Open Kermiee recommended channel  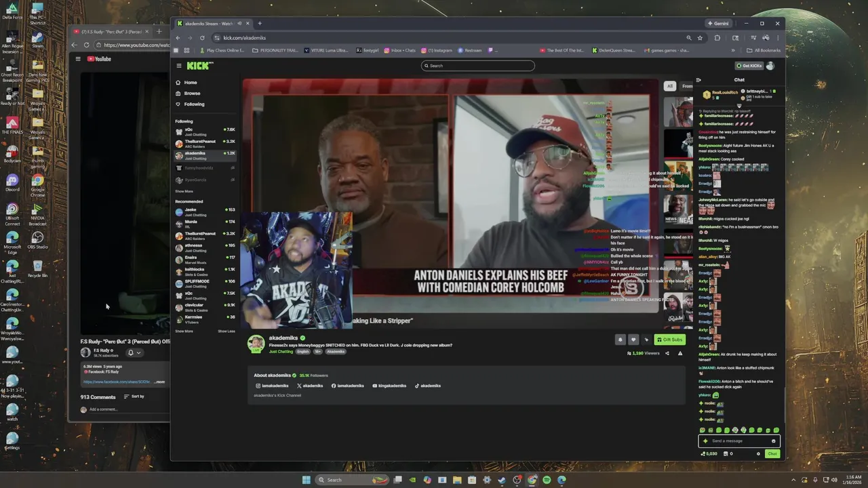[x=205, y=319]
